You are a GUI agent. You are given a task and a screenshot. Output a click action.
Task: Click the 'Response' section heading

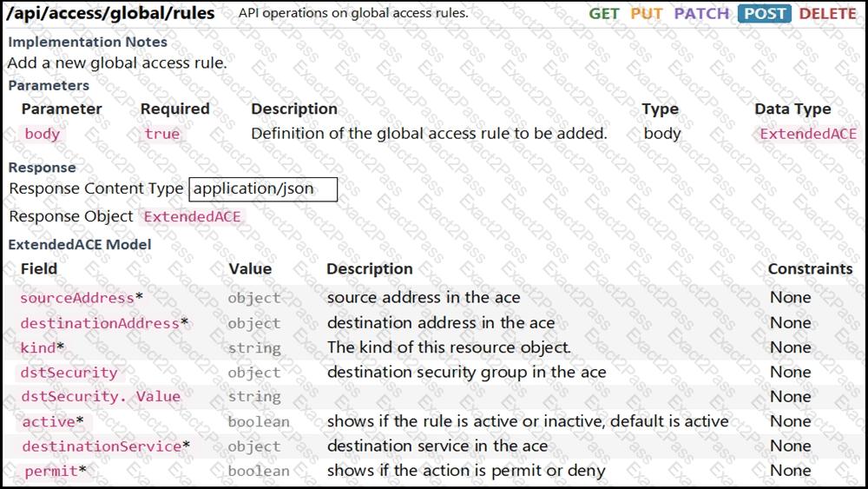click(x=42, y=168)
